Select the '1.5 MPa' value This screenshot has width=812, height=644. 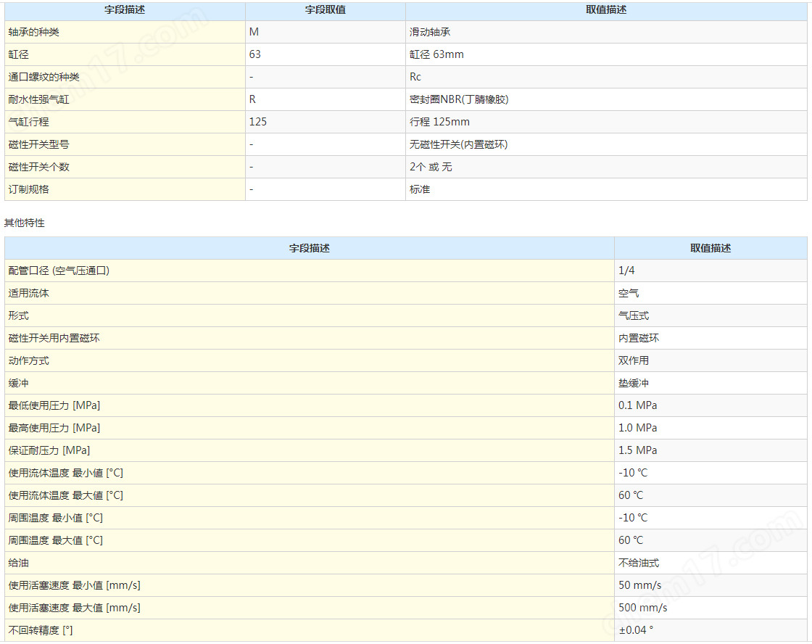pyautogui.click(x=710, y=451)
